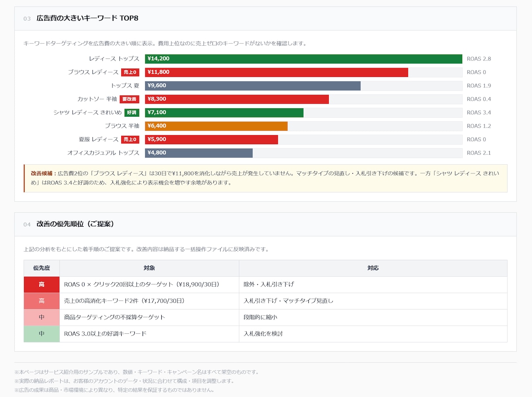Click the 対応 column header

click(x=373, y=268)
